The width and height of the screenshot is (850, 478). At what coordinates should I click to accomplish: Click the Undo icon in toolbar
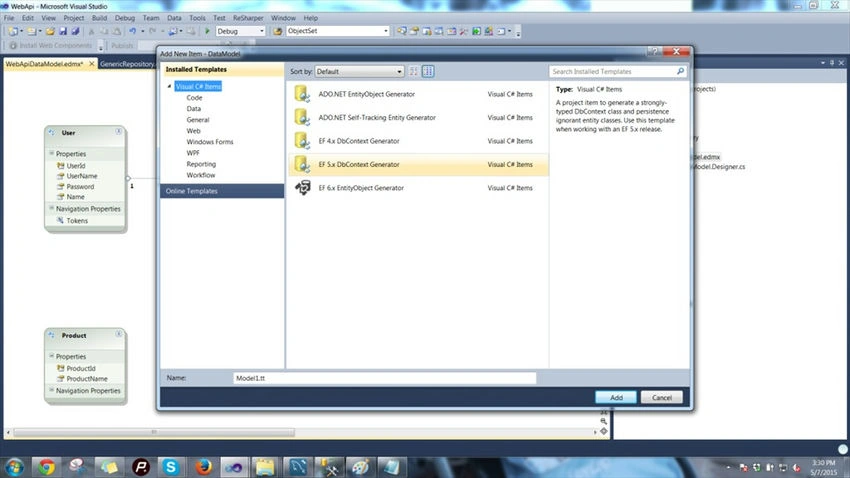point(132,31)
